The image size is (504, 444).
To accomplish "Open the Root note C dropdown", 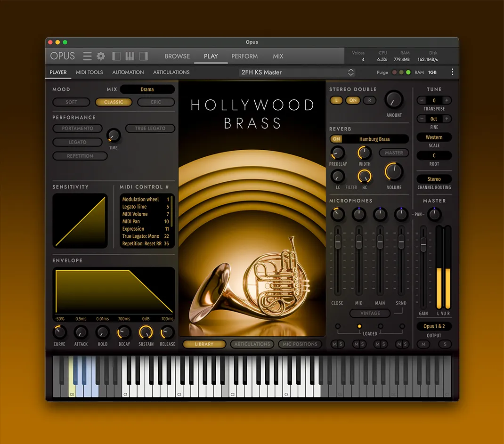I will click(x=434, y=155).
